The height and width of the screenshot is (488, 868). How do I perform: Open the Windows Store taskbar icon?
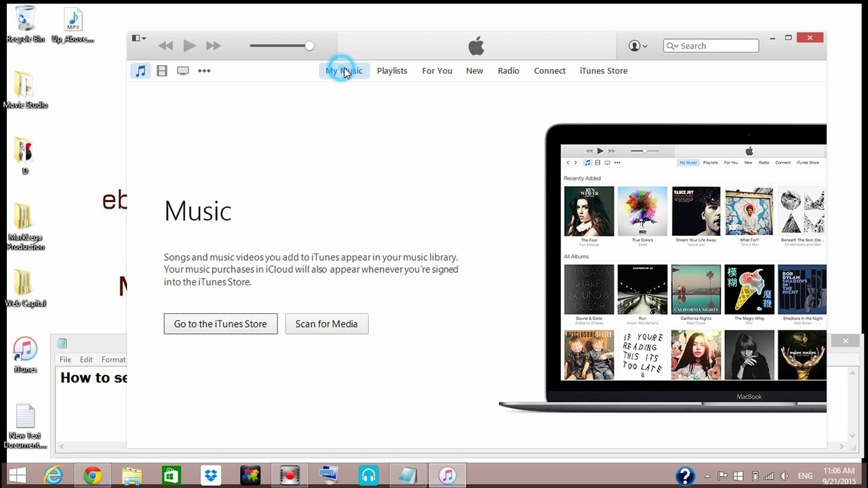[171, 476]
